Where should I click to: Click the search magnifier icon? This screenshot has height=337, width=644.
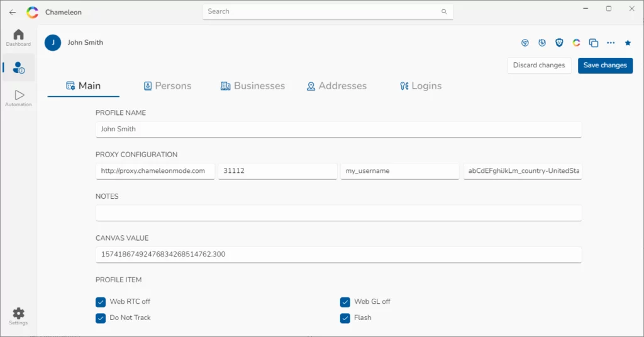click(x=444, y=11)
